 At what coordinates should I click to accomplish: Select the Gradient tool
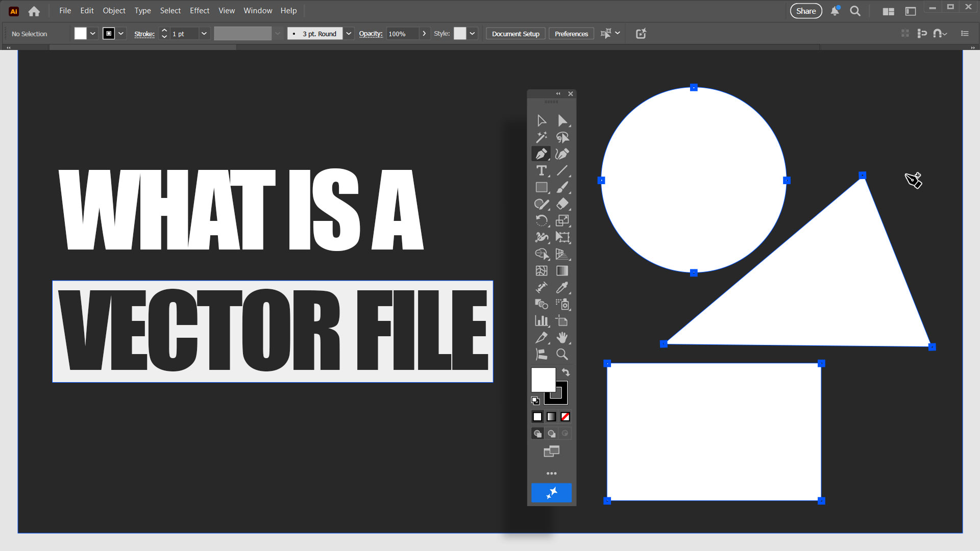pyautogui.click(x=562, y=270)
